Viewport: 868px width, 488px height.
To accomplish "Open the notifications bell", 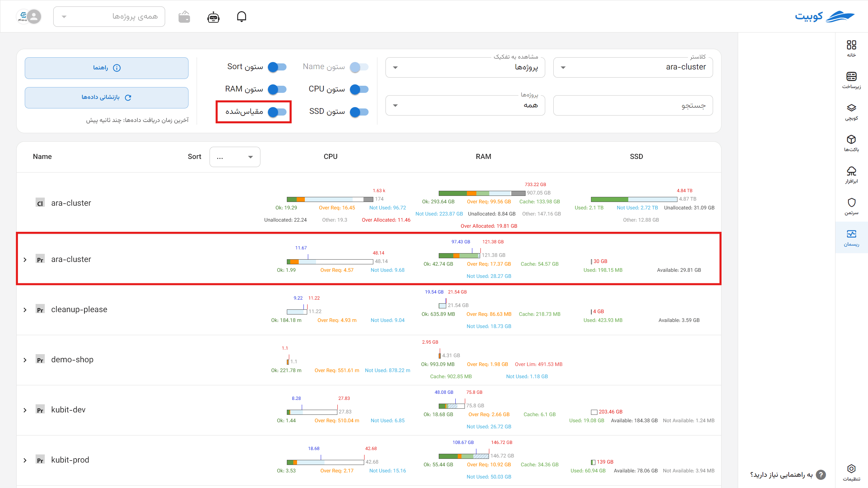I will pyautogui.click(x=241, y=17).
